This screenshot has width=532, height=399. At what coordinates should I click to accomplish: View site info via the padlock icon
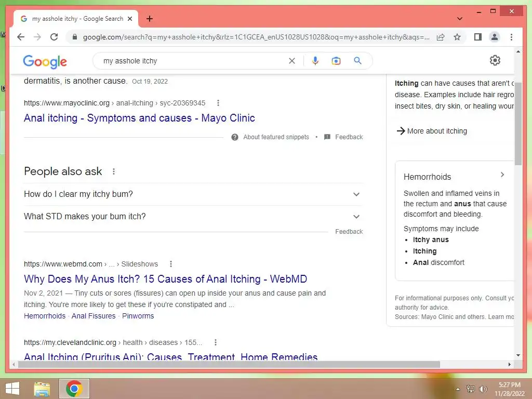coord(75,37)
